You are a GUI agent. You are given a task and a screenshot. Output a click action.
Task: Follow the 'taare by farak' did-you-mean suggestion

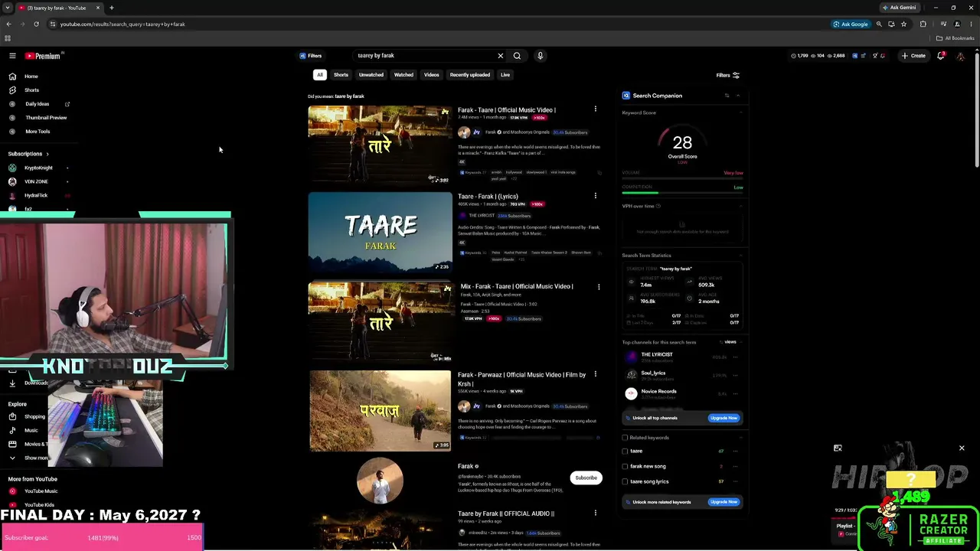pyautogui.click(x=349, y=96)
